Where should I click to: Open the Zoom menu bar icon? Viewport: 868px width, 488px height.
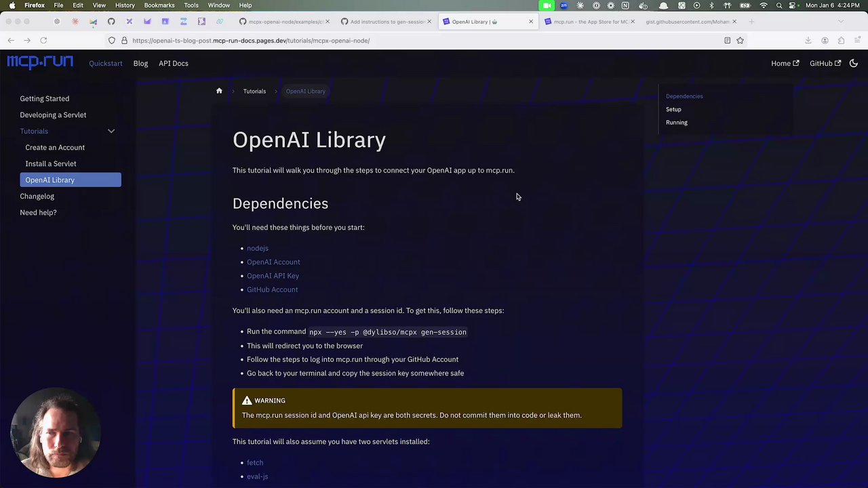[564, 5]
